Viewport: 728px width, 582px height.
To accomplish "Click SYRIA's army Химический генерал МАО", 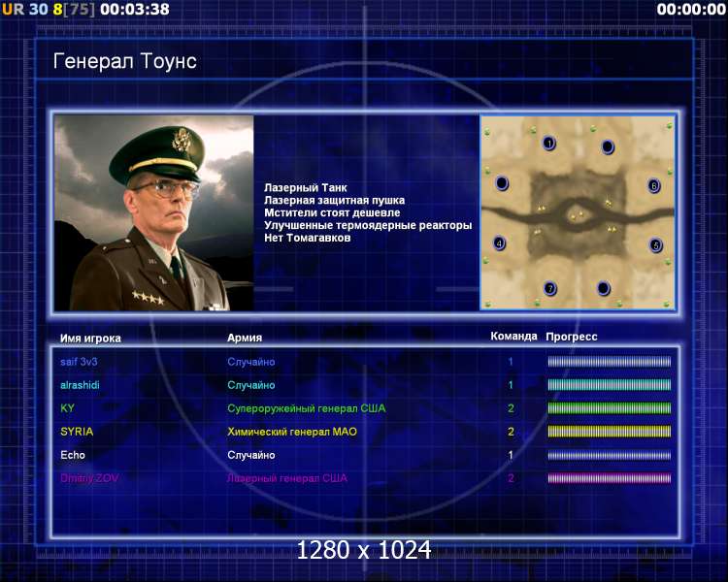I will [x=292, y=432].
